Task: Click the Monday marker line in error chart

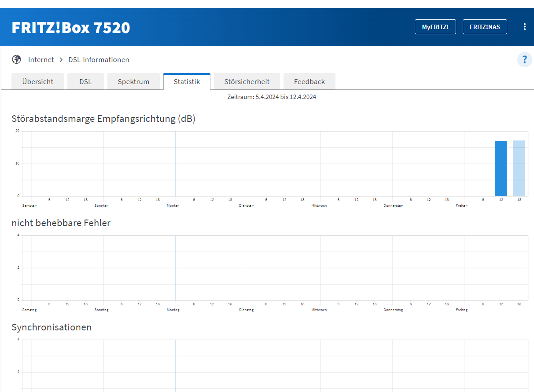Action: coord(176,267)
